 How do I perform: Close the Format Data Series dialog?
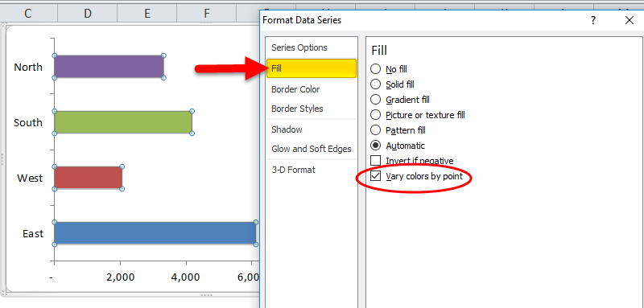click(630, 20)
